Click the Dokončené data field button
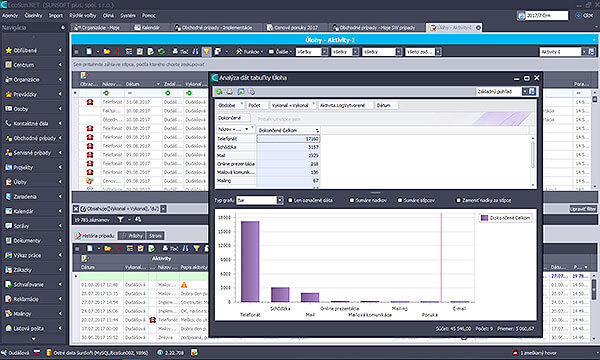 [233, 118]
